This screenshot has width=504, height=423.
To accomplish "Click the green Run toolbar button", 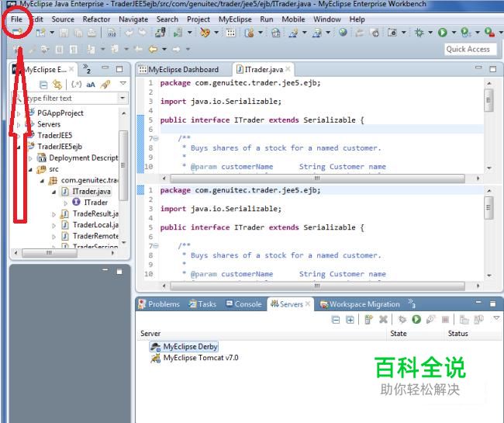I will (x=442, y=33).
